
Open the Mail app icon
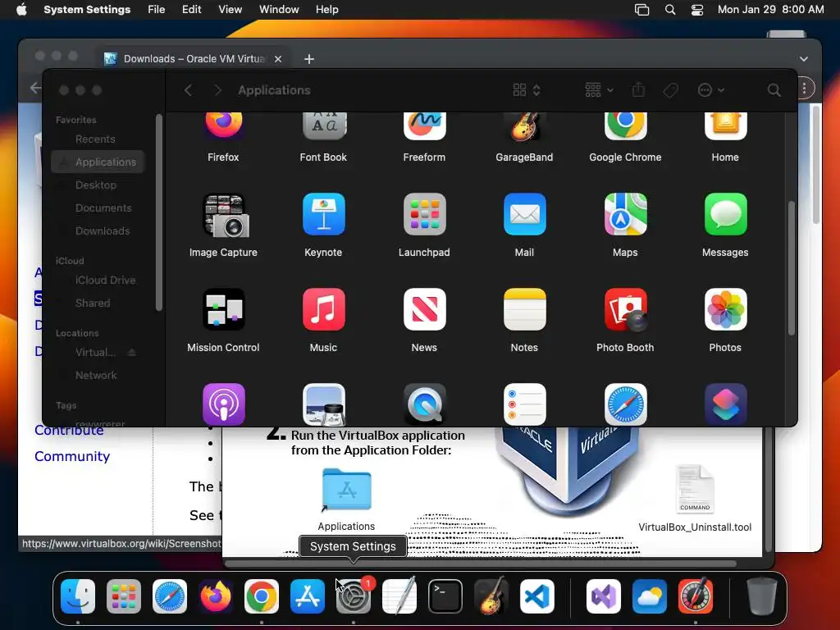(x=524, y=214)
